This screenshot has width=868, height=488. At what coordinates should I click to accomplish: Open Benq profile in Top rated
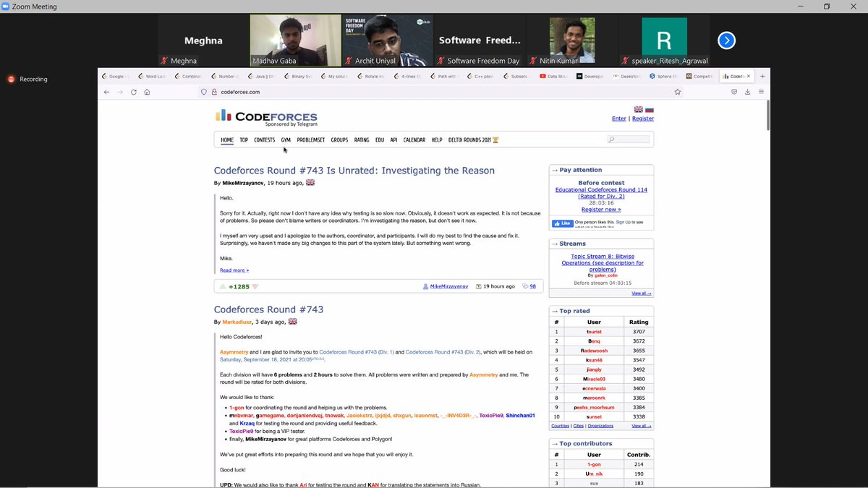[x=594, y=341]
